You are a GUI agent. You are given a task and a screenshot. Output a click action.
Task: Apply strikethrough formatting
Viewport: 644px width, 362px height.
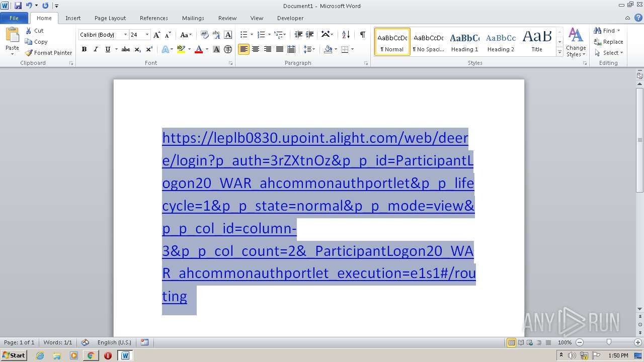click(x=126, y=49)
